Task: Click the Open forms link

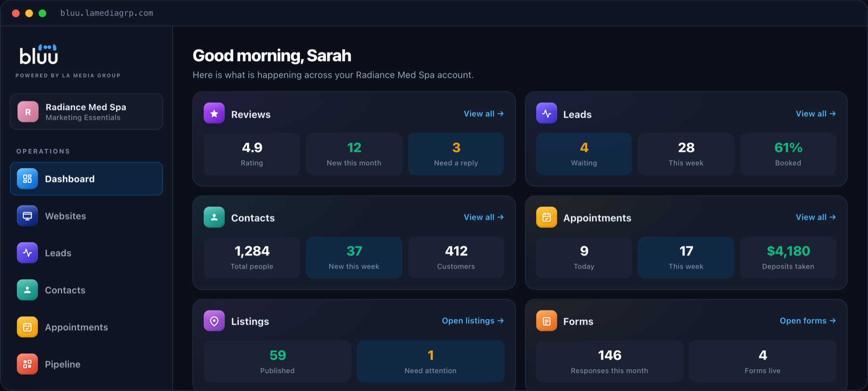Action: click(808, 321)
